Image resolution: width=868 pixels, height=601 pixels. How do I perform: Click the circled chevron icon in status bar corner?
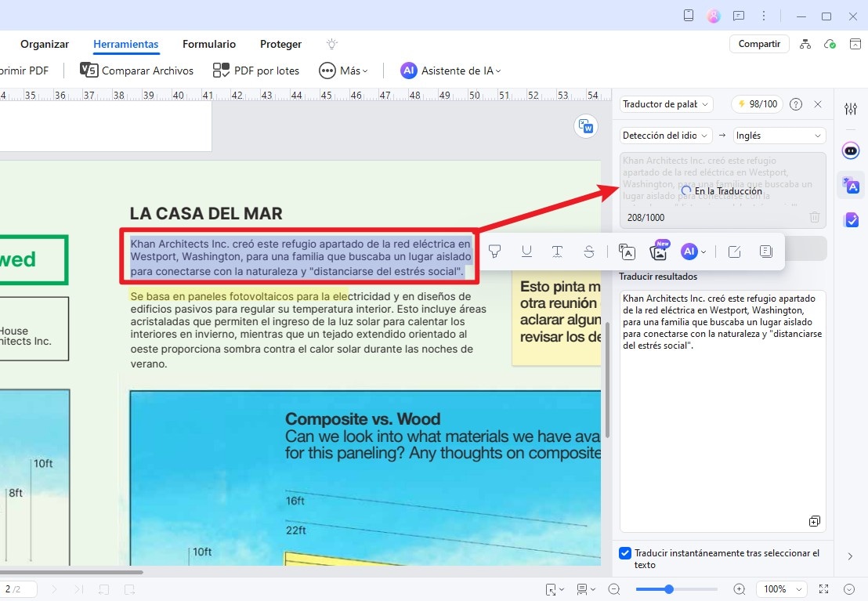[849, 589]
